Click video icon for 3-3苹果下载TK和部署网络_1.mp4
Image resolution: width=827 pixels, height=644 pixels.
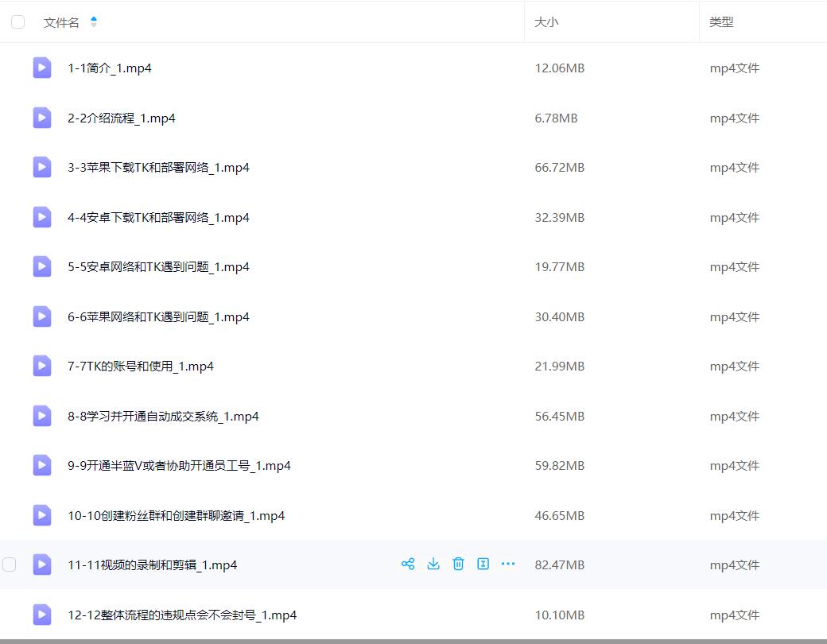point(42,167)
